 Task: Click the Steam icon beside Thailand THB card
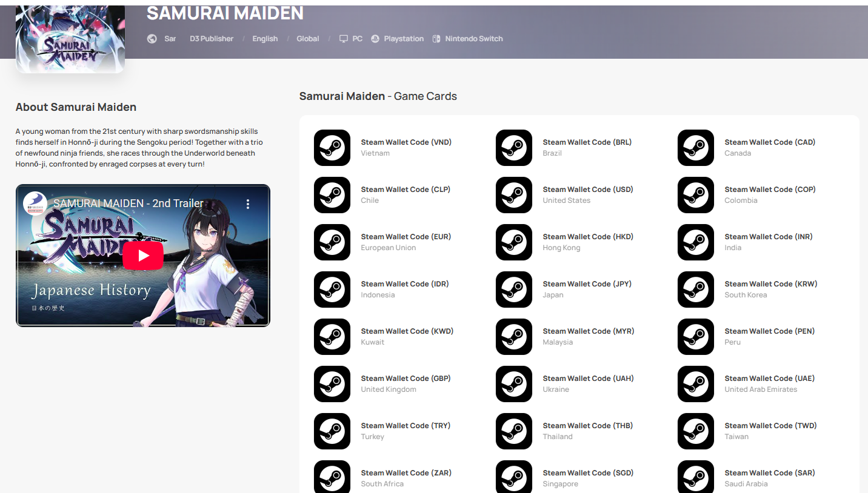[x=514, y=431]
